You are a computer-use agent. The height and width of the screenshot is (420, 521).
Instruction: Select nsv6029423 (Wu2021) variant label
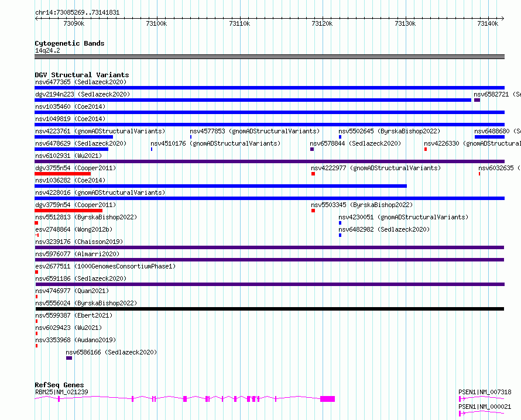click(x=68, y=328)
